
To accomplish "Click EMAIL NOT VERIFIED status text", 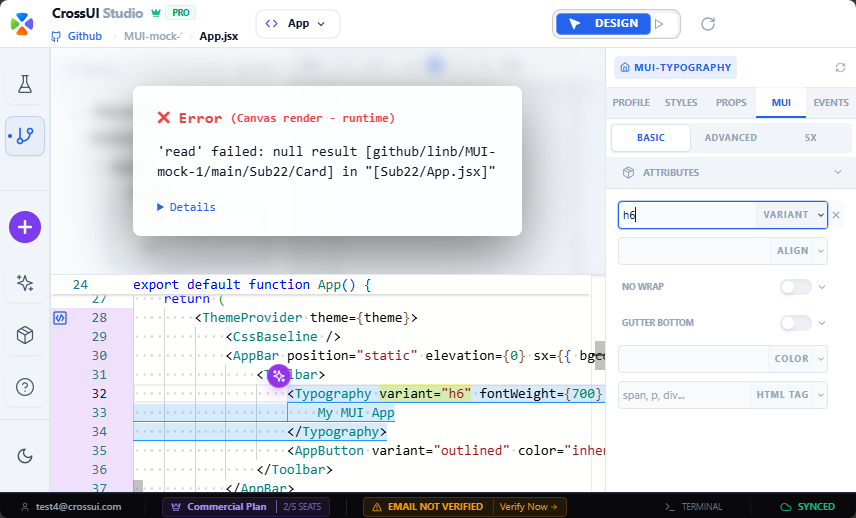I will (x=436, y=507).
